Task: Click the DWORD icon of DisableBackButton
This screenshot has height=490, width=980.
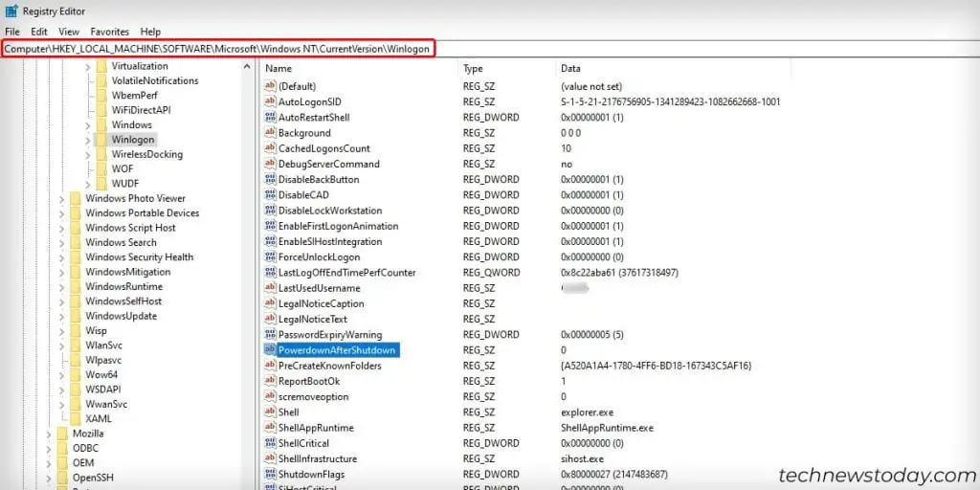Action: 270,179
